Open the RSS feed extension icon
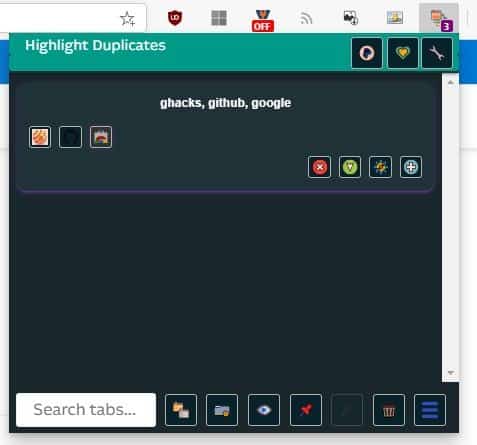Image resolution: width=477 pixels, height=445 pixels. click(306, 18)
